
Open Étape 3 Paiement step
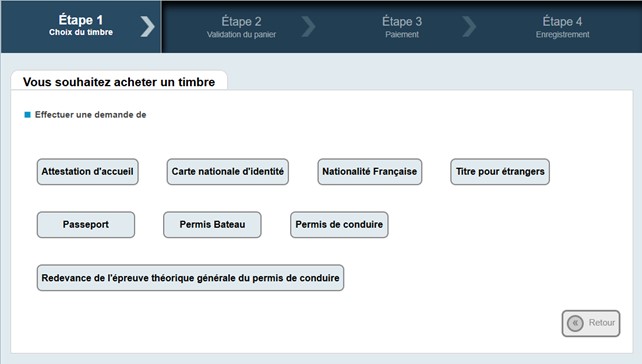(x=402, y=27)
